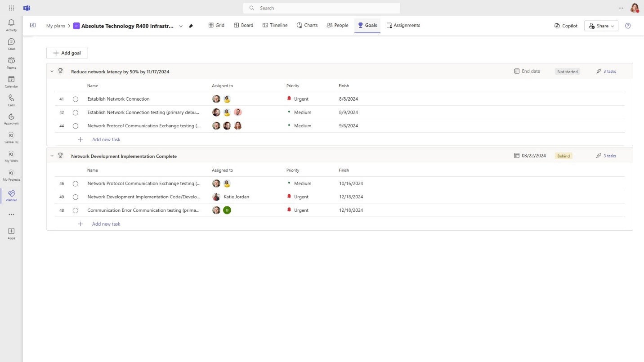644x362 pixels.
Task: Select the Goals tab
Action: pyautogui.click(x=367, y=25)
